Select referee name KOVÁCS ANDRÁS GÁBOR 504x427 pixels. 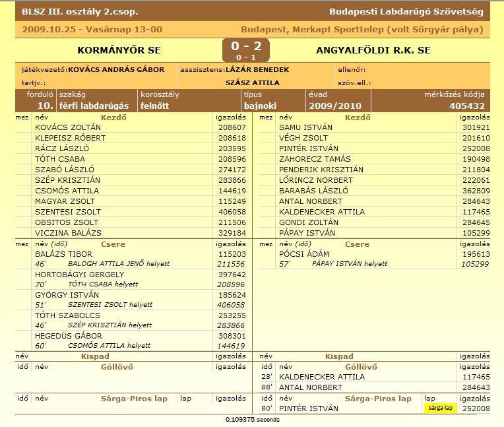tap(116, 69)
